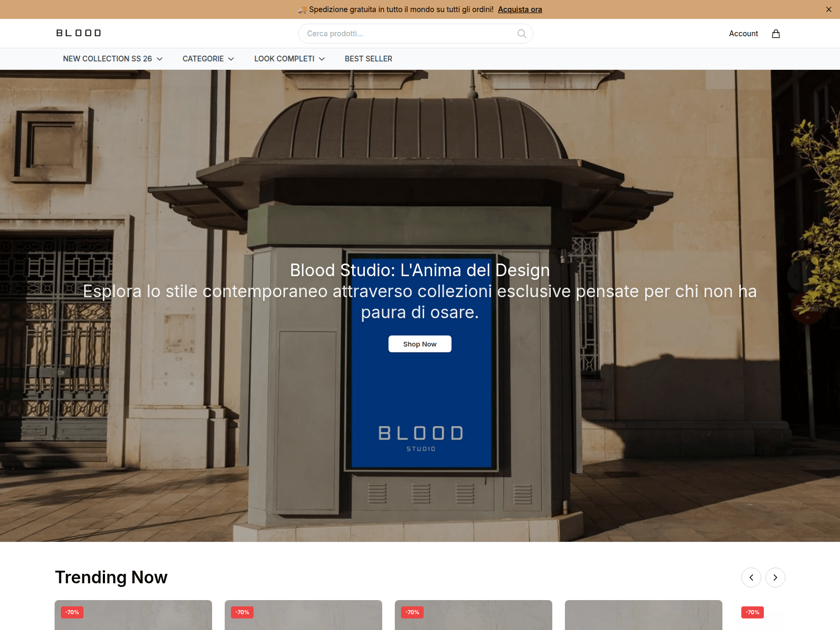Click the hero title Blood Studio: L'Anima del Design
Viewport: 840px width, 630px height.
(x=420, y=270)
